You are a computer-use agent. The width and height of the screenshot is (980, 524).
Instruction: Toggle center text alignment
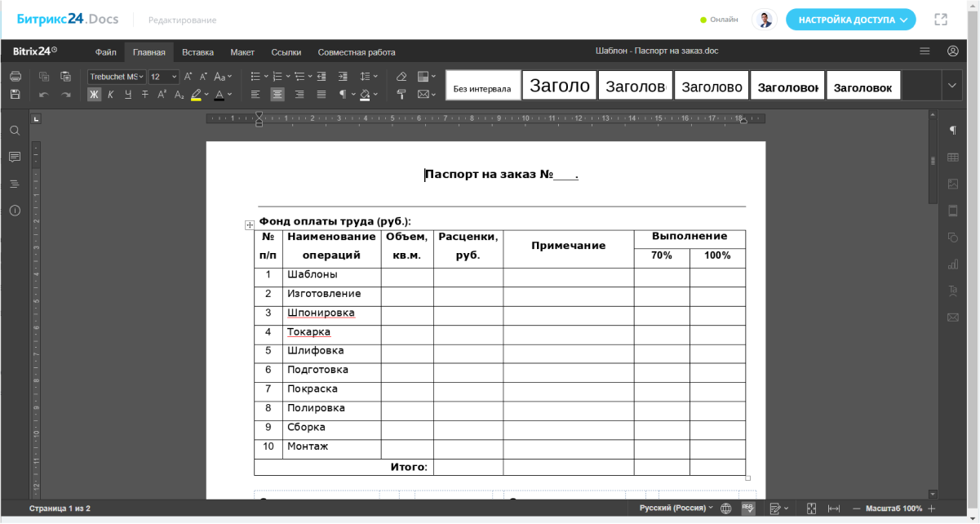coord(277,95)
